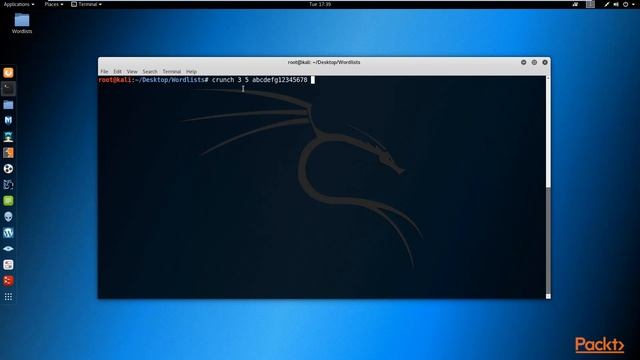Minimize the terminal window
This screenshot has width=640, height=360.
click(x=523, y=62)
